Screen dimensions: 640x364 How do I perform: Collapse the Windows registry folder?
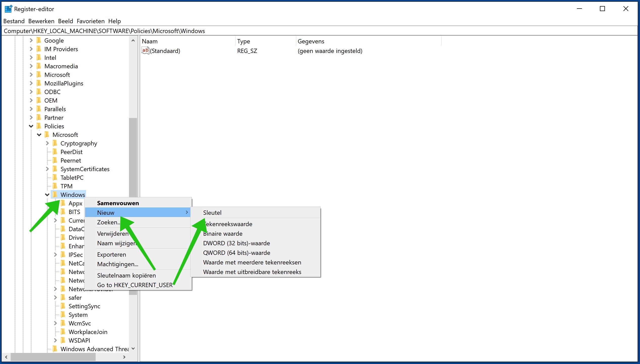[117, 202]
